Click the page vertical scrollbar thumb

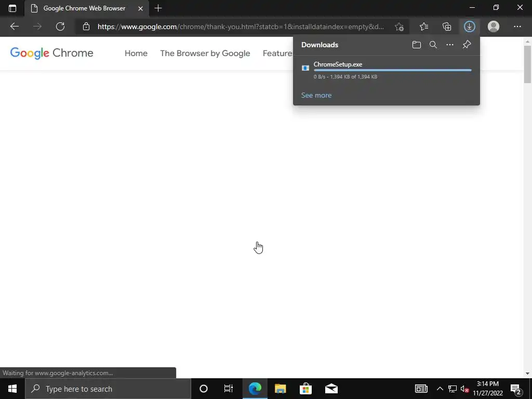527,64
